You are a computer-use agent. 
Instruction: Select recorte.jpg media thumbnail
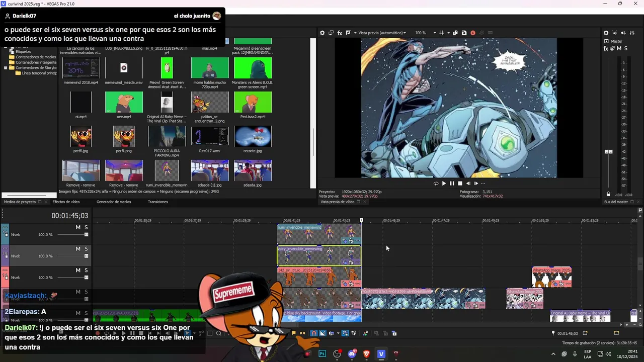(253, 136)
